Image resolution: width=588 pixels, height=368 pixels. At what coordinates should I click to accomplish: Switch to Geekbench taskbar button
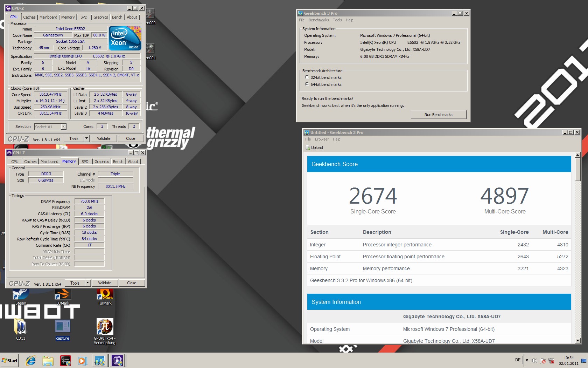click(x=100, y=361)
